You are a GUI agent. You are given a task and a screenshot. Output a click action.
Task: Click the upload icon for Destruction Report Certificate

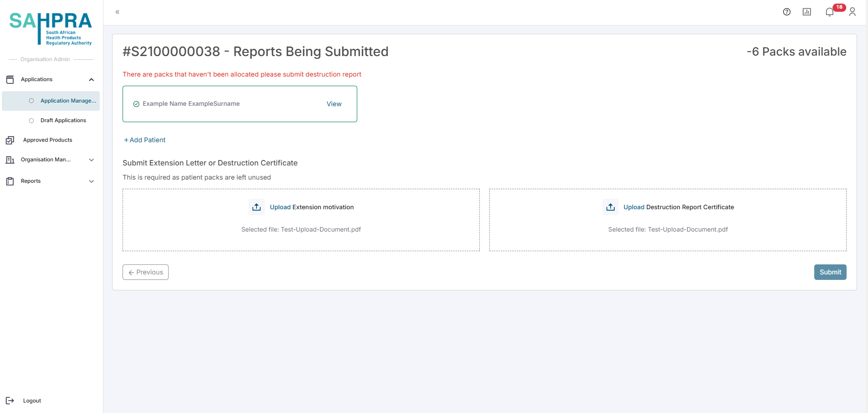(610, 207)
